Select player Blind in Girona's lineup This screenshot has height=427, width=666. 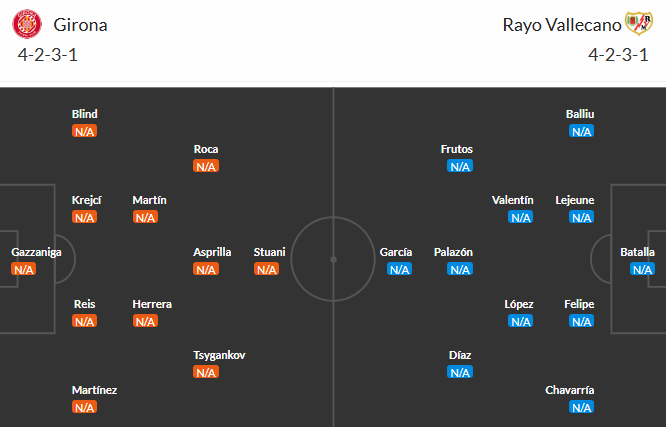(x=84, y=114)
